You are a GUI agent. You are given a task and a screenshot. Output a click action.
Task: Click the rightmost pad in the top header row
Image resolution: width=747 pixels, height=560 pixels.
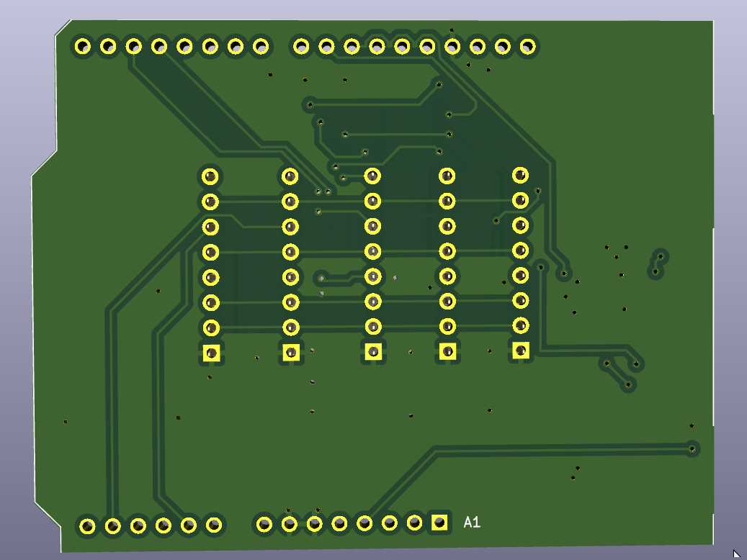[x=528, y=47]
